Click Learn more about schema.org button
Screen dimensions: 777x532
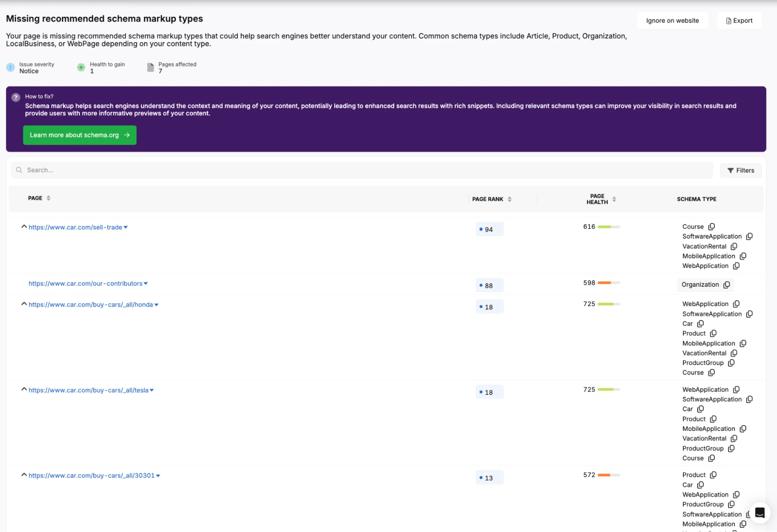(80, 135)
